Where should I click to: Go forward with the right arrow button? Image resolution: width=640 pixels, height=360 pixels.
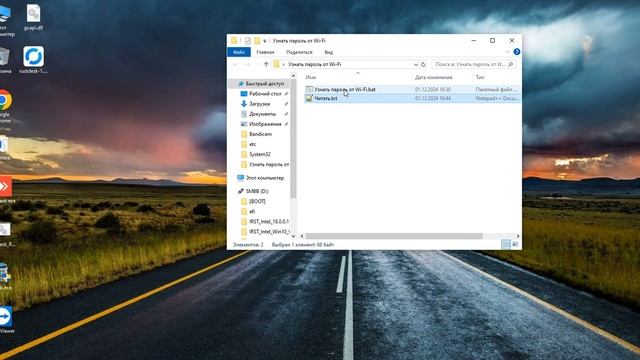click(247, 64)
